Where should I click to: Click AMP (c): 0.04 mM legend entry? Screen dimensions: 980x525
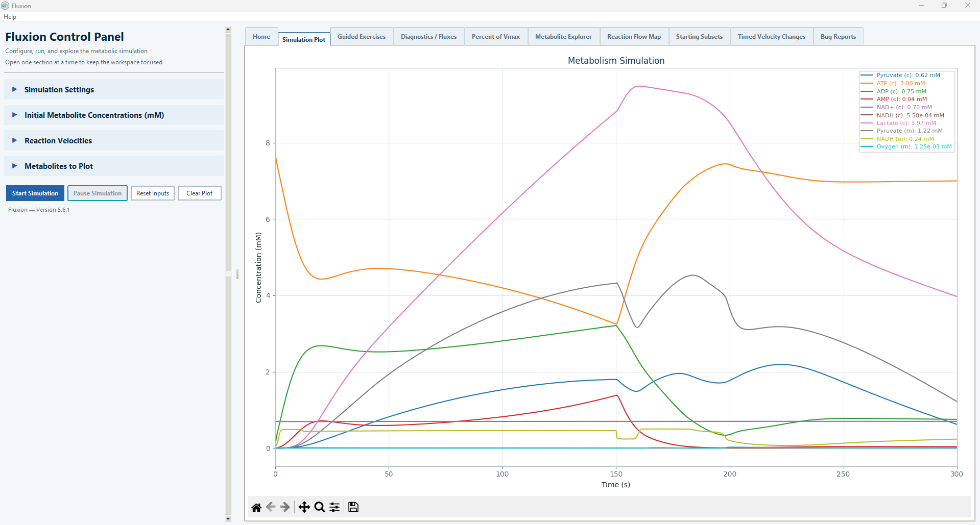(901, 99)
